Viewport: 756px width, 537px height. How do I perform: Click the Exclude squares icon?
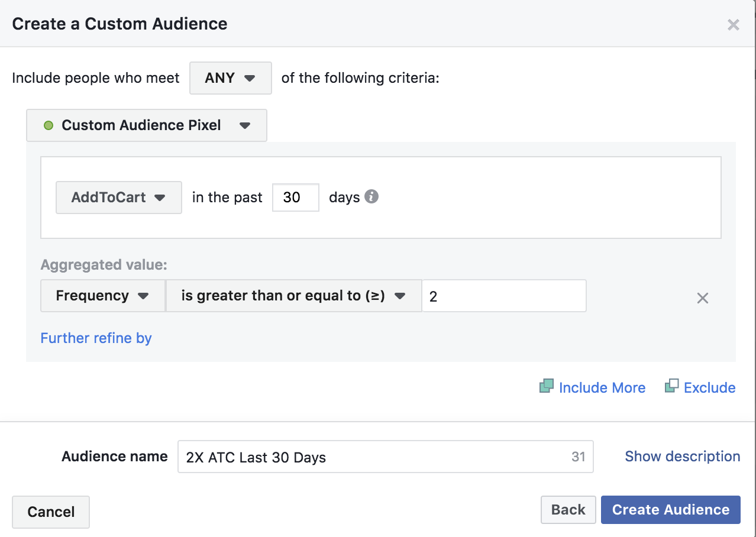(x=671, y=387)
